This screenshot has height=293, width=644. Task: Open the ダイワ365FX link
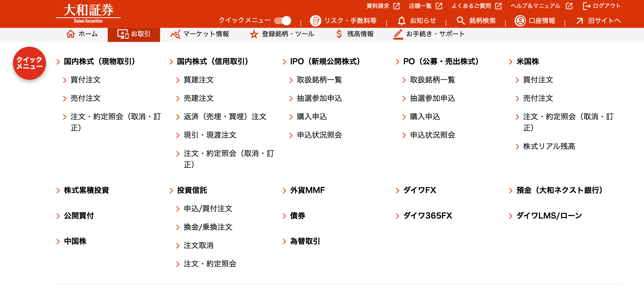tap(428, 216)
